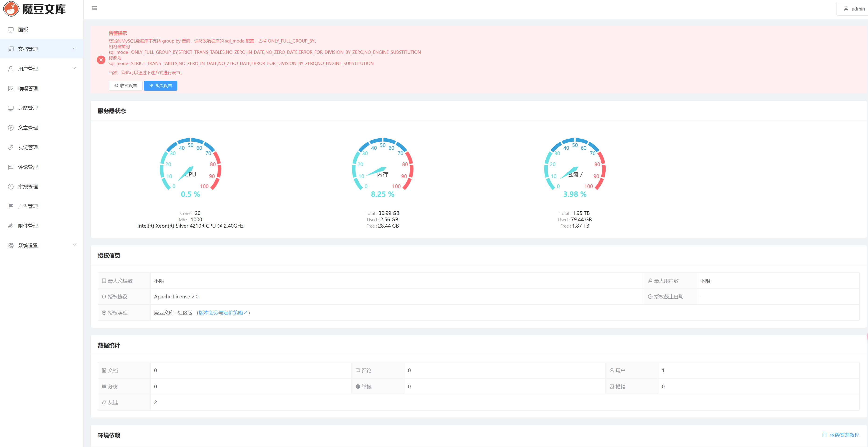868x447 pixels.
Task: Open the 横幅管理 menu item
Action: click(42, 88)
